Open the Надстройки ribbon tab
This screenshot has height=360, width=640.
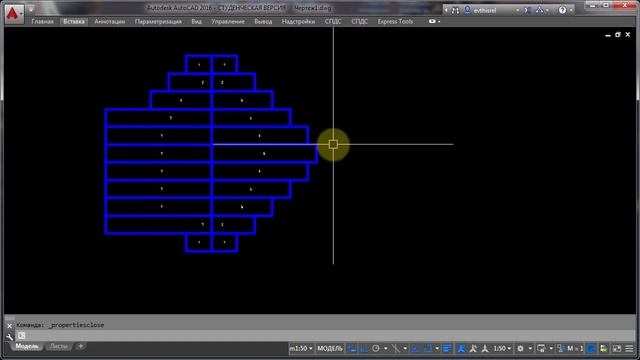298,22
